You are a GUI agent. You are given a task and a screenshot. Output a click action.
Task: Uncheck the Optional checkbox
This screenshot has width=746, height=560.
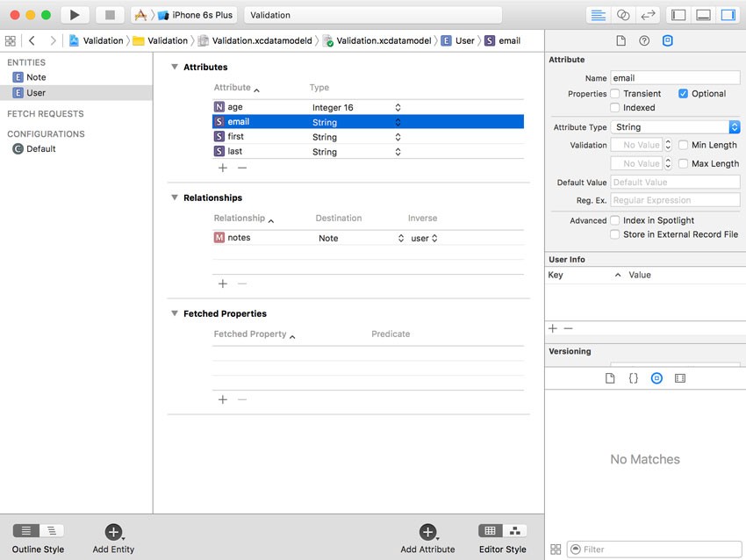pyautogui.click(x=683, y=94)
